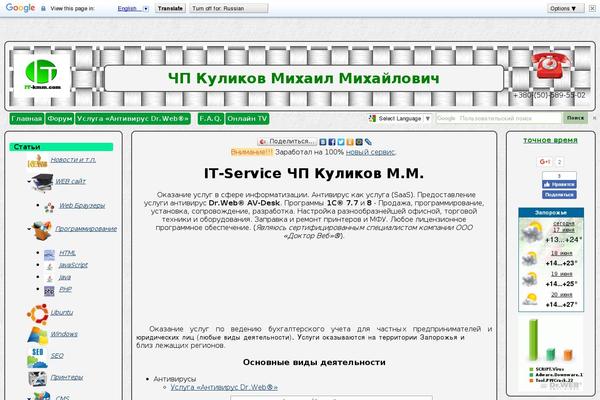Share the page on Twitter
Image resolution: width=600 pixels, height=400 pixels.
coord(341,142)
